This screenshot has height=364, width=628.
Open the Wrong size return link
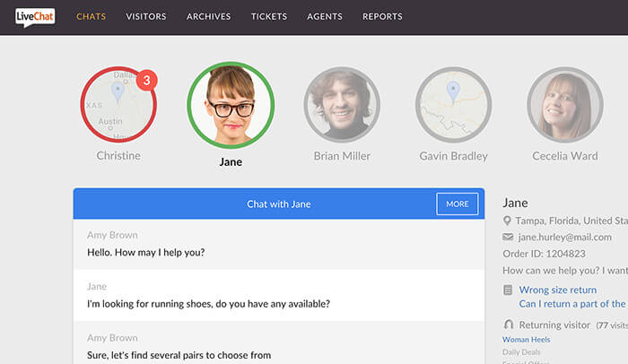[x=558, y=290]
